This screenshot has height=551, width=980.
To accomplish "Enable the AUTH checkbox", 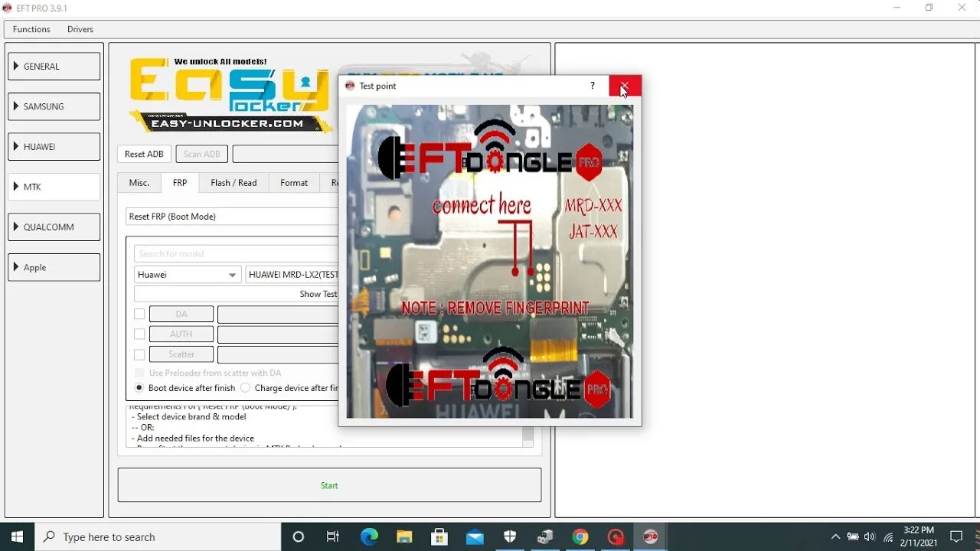I will tap(139, 334).
